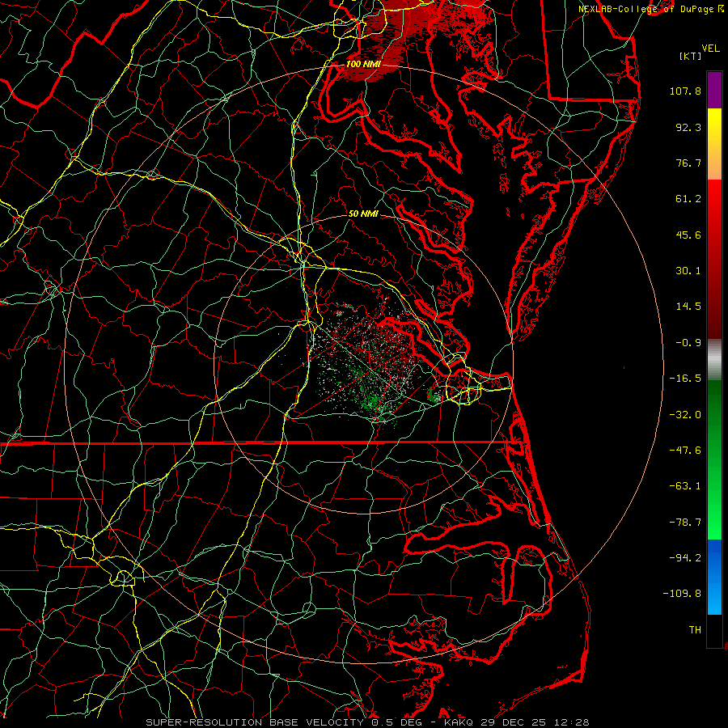This screenshot has height=728, width=728.
Task: Click the -32.0 velocity scale value
Action: [x=685, y=415]
